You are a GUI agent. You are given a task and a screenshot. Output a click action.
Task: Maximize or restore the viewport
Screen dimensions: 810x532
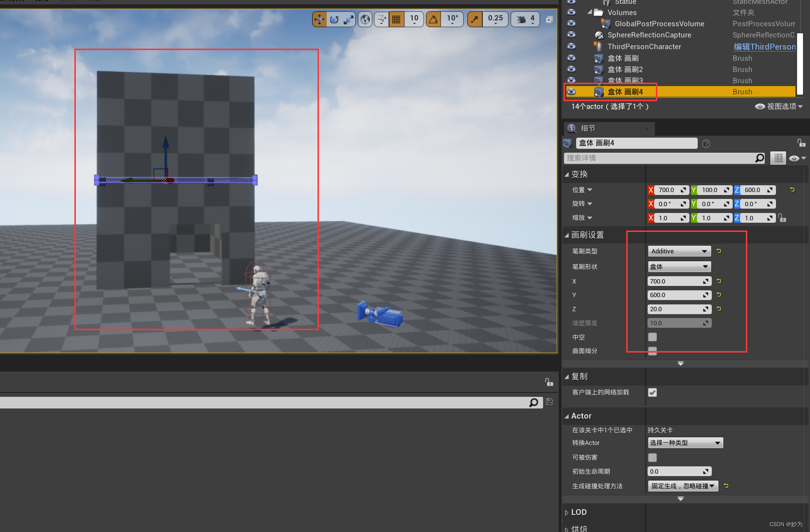tap(549, 19)
